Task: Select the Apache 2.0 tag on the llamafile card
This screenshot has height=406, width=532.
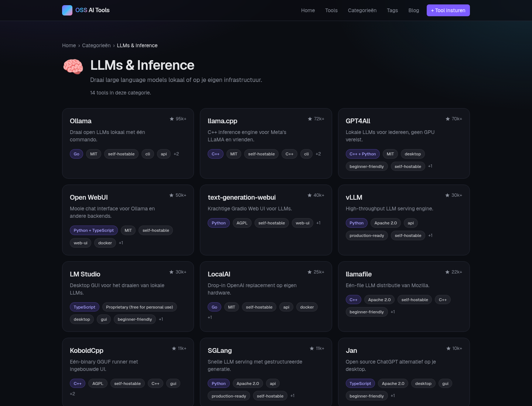Action: [379, 300]
